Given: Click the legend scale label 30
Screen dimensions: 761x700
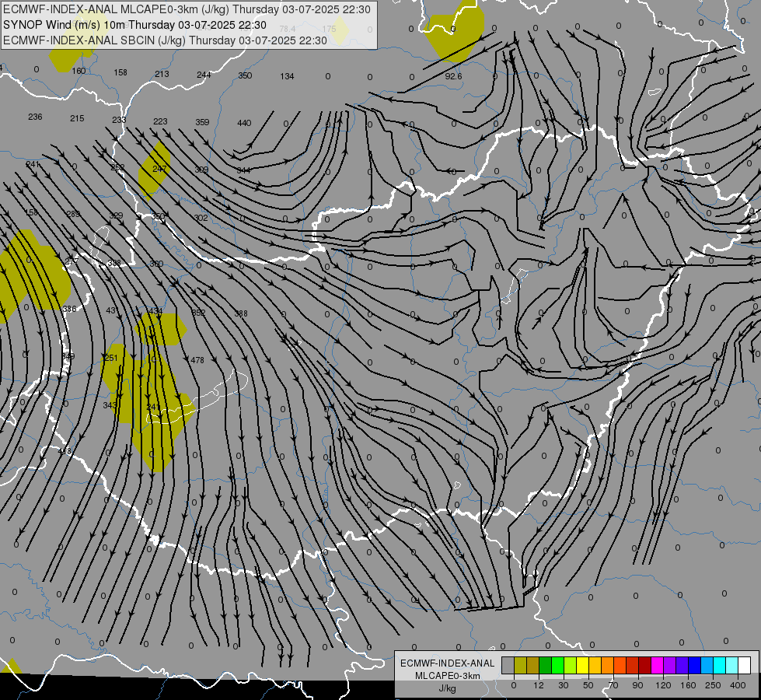Looking at the screenshot, I should click(x=563, y=685).
